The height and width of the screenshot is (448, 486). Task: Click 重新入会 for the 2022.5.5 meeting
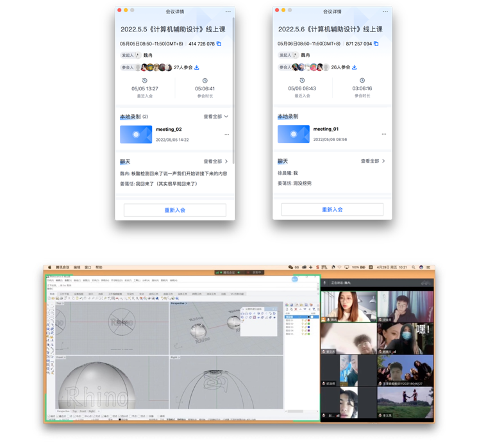175,210
